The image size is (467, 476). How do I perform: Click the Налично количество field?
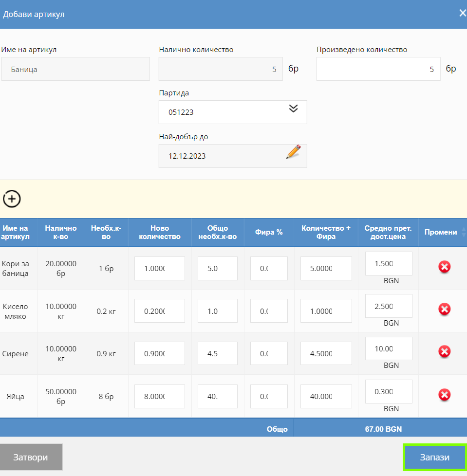[221, 69]
